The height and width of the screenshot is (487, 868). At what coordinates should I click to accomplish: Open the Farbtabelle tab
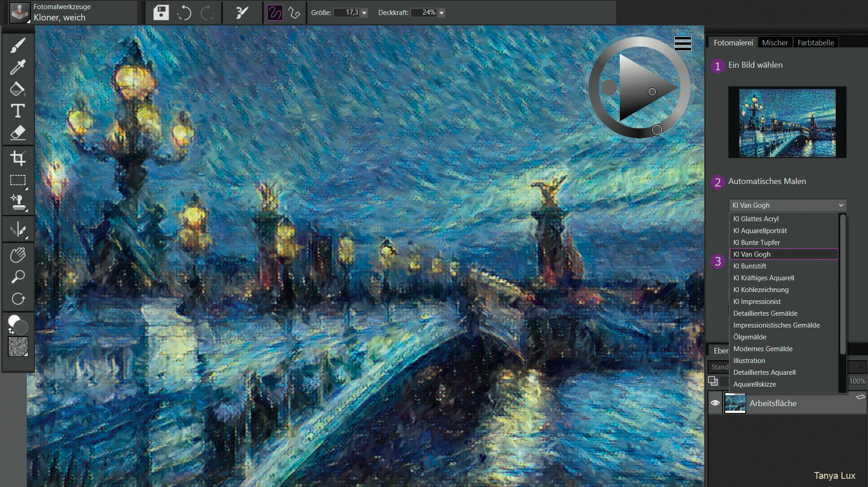click(816, 43)
